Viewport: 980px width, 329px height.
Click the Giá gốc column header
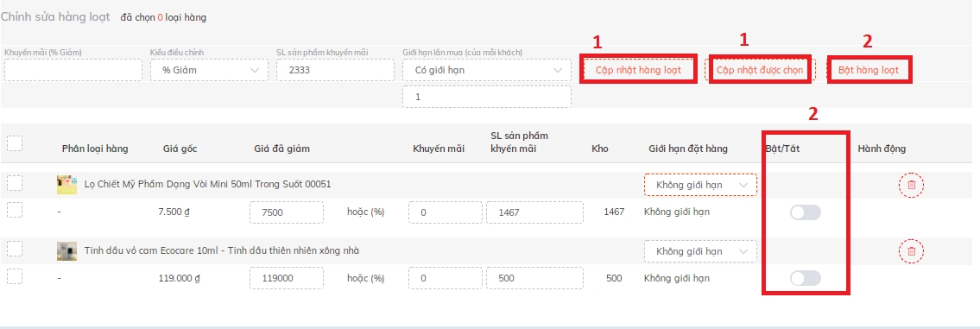click(x=180, y=149)
